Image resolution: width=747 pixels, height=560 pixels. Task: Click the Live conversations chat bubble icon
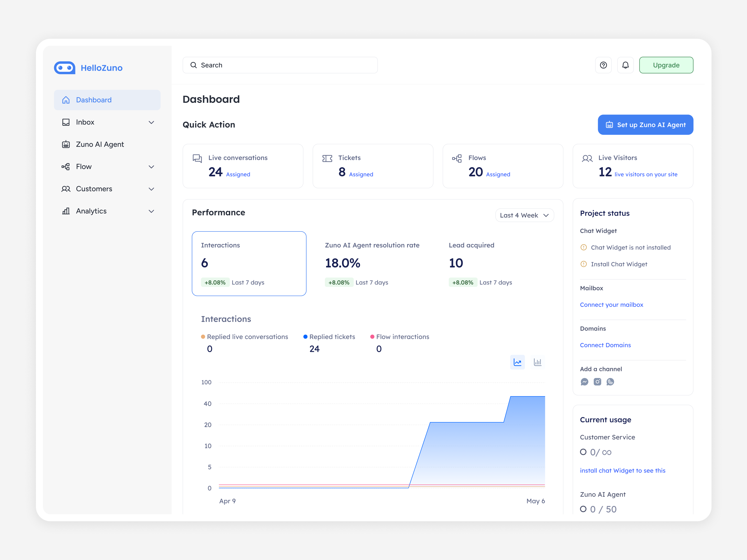click(x=197, y=158)
